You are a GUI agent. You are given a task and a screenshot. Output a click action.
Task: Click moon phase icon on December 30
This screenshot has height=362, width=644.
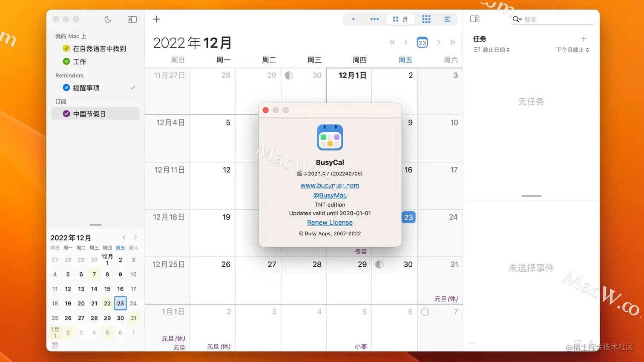coord(379,264)
